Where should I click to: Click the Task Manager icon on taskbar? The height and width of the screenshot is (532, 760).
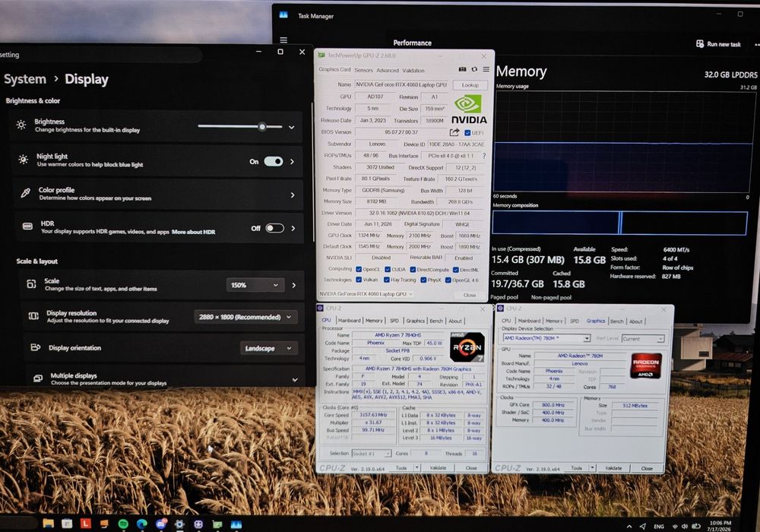236,524
